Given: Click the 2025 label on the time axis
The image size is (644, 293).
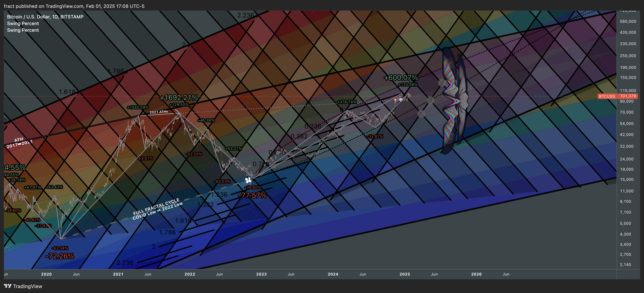Looking at the screenshot, I should coord(405,274).
